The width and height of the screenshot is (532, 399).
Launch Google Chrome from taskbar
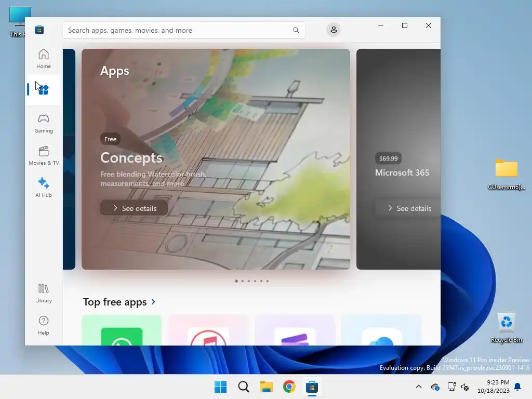[x=289, y=387]
